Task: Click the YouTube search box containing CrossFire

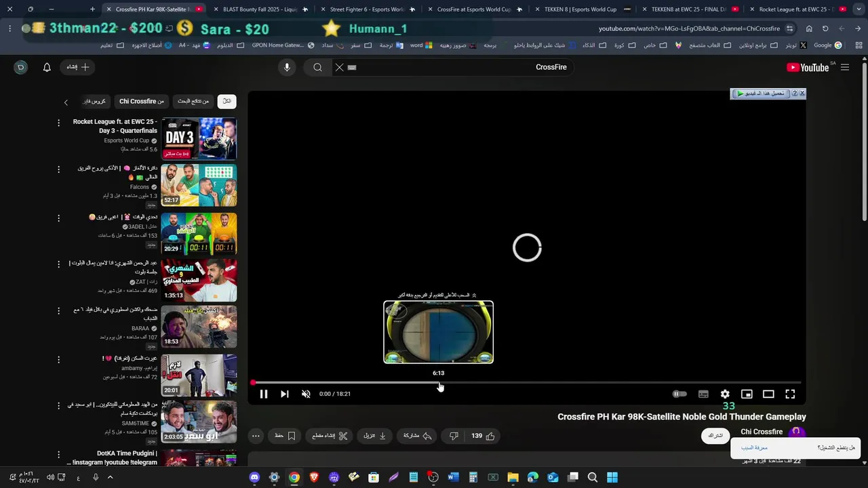Action: [x=461, y=67]
